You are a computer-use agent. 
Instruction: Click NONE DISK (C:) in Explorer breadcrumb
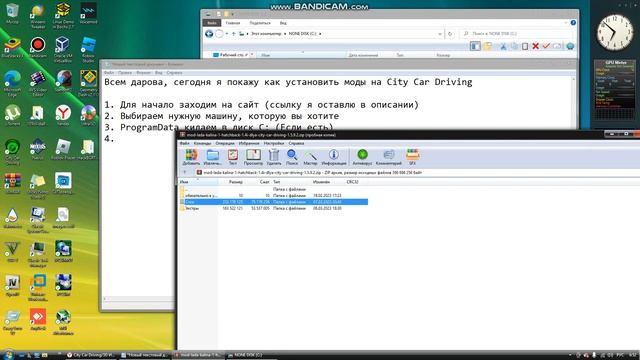pyautogui.click(x=302, y=33)
